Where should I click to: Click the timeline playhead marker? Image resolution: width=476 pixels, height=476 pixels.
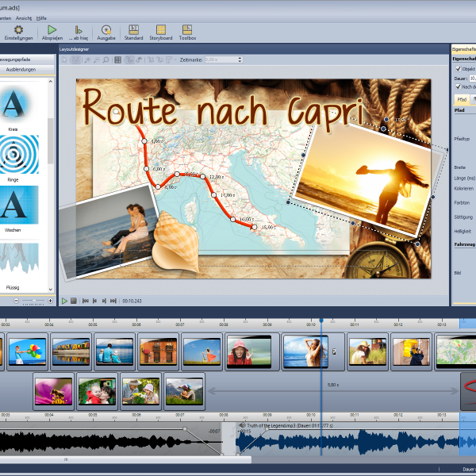coord(321,321)
